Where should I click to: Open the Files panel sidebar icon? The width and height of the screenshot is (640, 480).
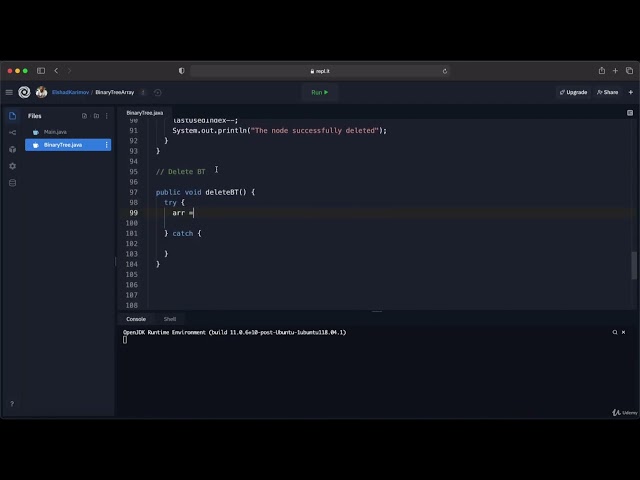[12, 116]
